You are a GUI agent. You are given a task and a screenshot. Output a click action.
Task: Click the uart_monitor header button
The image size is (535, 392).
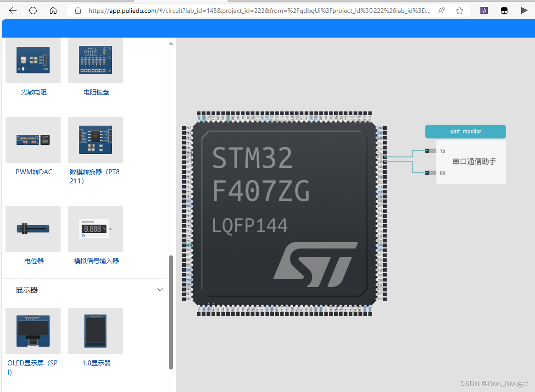pos(465,131)
